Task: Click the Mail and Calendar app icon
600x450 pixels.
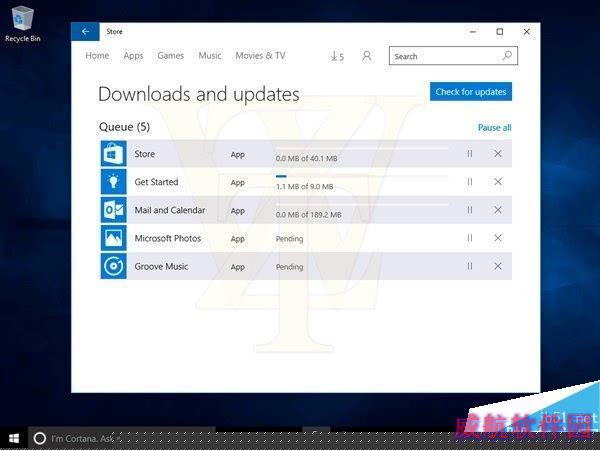Action: pyautogui.click(x=114, y=210)
